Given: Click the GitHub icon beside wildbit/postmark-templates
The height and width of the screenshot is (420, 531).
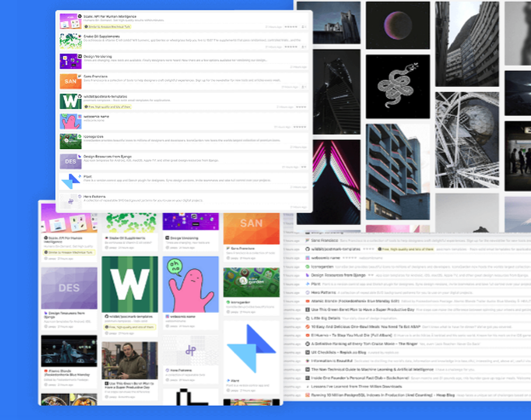Looking at the screenshot, I should pyautogui.click(x=79, y=96).
